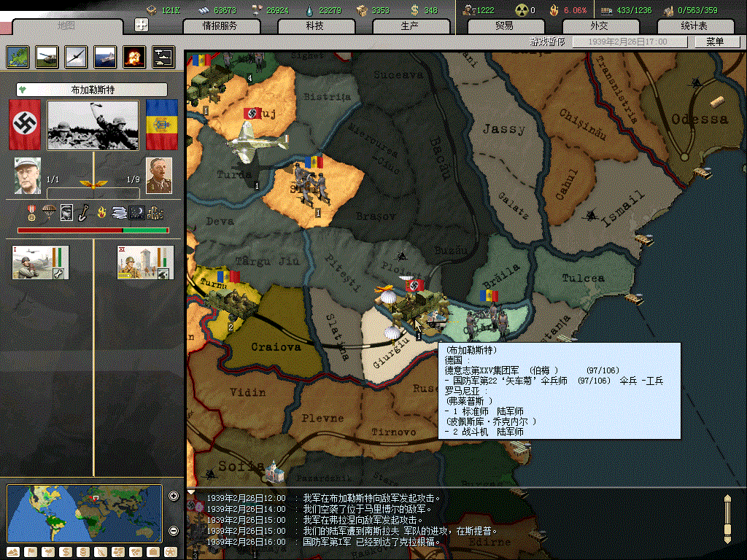Image resolution: width=747 pixels, height=560 pixels.
Task: Select the air units aircraft icon
Action: [x=76, y=57]
